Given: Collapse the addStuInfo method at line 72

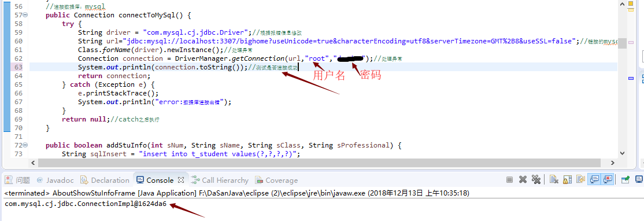Looking at the screenshot, I should click(x=25, y=145).
